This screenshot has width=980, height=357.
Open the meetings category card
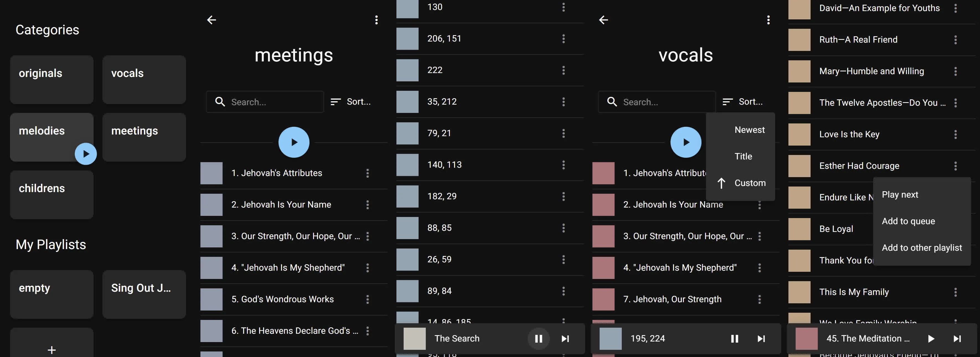(x=144, y=137)
